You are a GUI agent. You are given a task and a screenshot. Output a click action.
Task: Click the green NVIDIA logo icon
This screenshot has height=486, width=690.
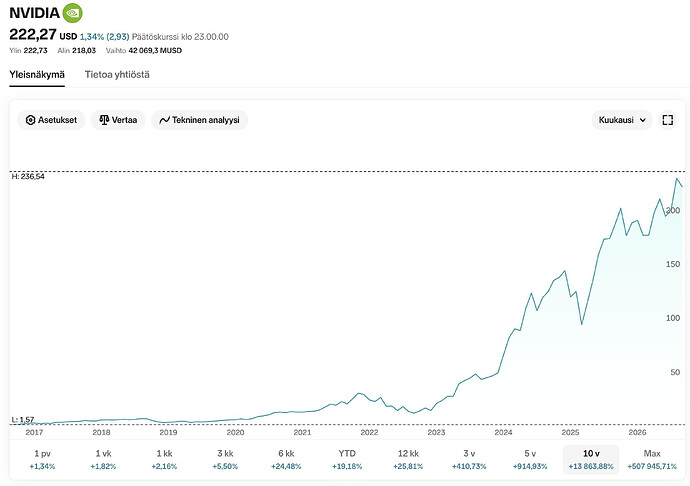click(73, 13)
